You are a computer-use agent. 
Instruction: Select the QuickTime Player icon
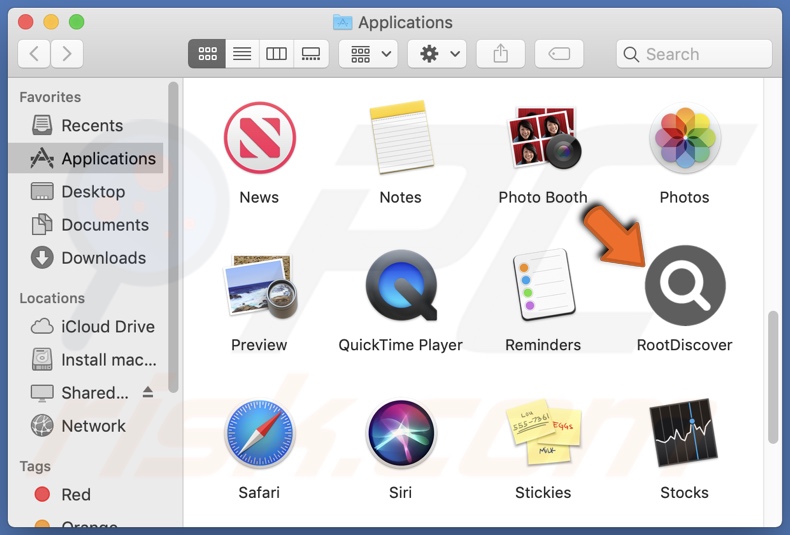pyautogui.click(x=401, y=286)
